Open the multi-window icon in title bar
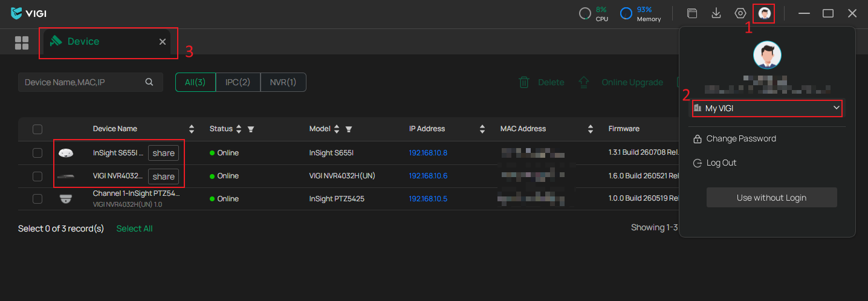The image size is (868, 301). coord(692,13)
